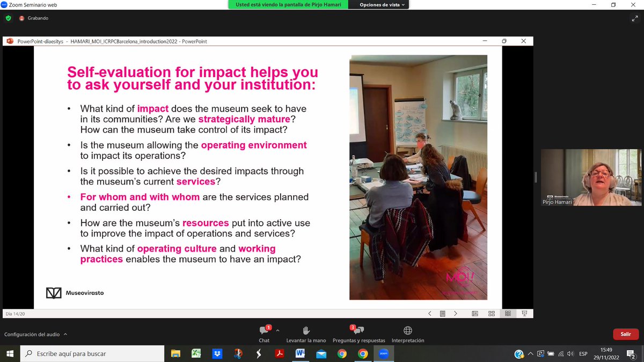This screenshot has height=362, width=644.
Task: Click the PowerPoint window title bar text
Action: 112,41
